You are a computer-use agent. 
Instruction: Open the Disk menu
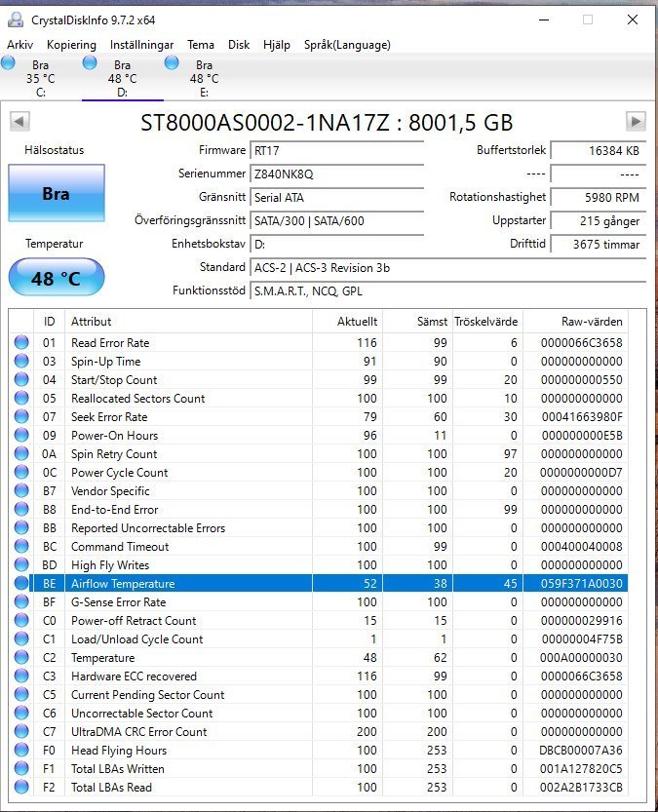point(239,45)
